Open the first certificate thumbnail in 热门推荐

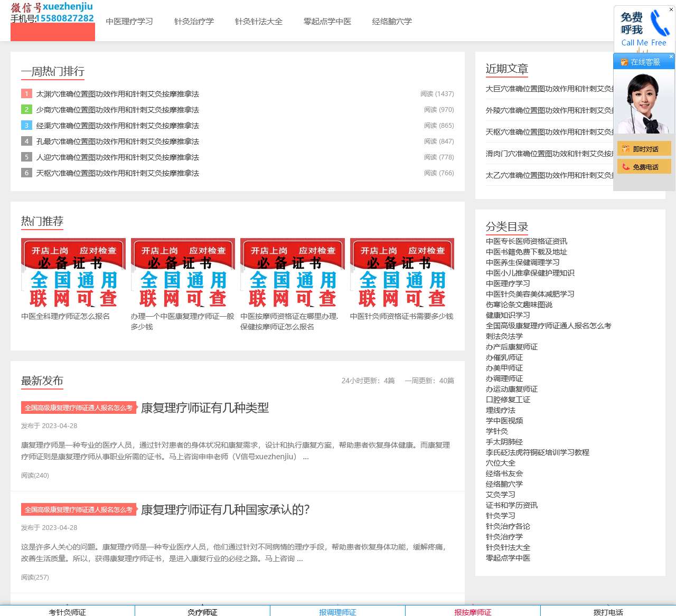point(73,274)
